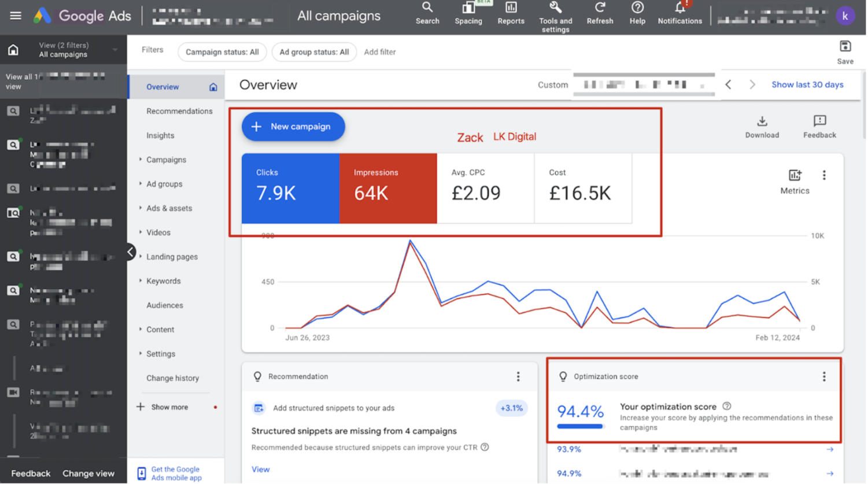Image resolution: width=868 pixels, height=484 pixels.
Task: Open the Custom date range picker
Action: click(626, 85)
